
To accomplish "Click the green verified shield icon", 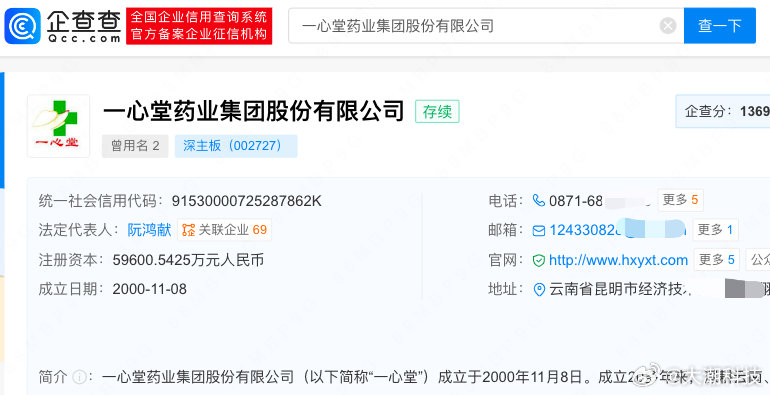I will 539,260.
